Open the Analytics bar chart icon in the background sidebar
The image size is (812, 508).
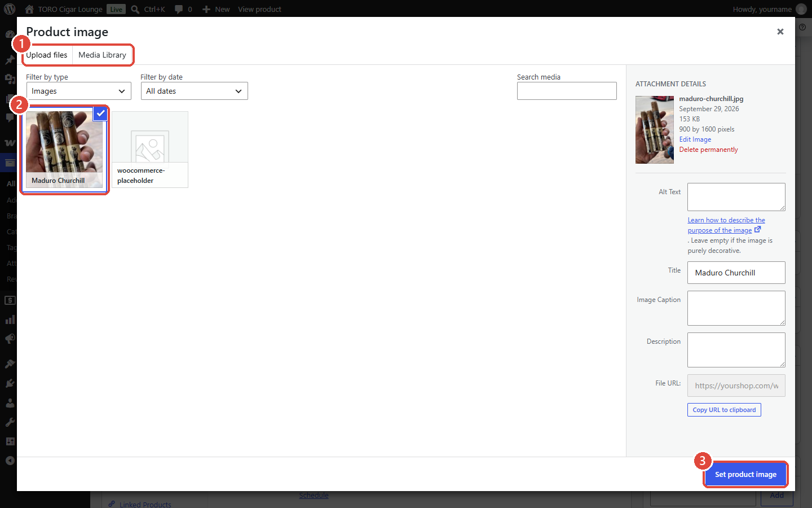pyautogui.click(x=10, y=319)
